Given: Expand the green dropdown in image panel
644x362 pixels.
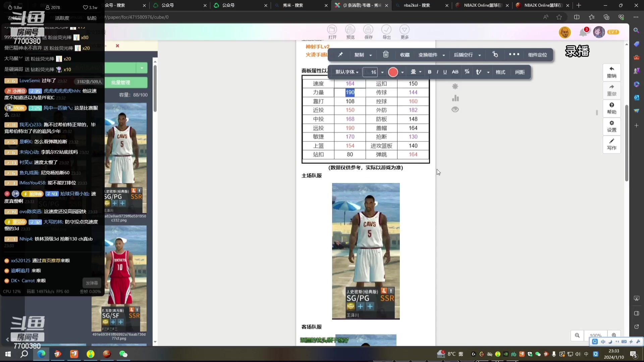Looking at the screenshot, I should (x=142, y=68).
